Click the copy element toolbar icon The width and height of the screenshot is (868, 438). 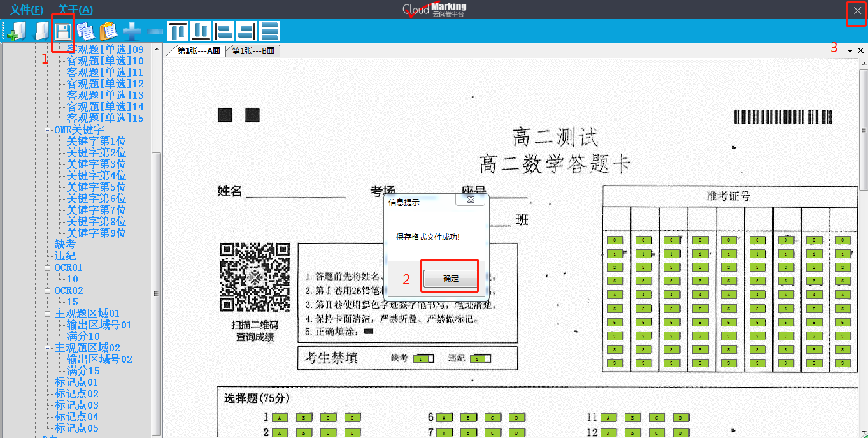coord(86,31)
